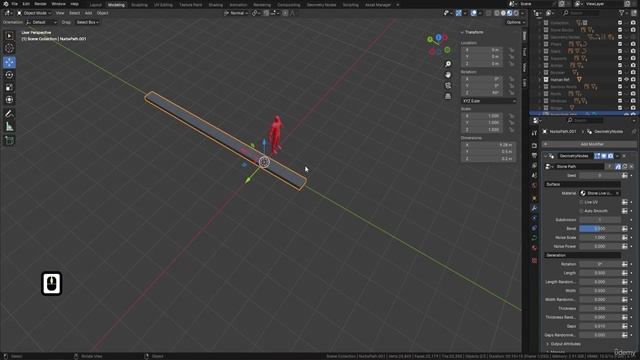Viewport: 640px width, 360px height.
Task: Expand the Human Ref collection in outliner
Action: coord(540,80)
